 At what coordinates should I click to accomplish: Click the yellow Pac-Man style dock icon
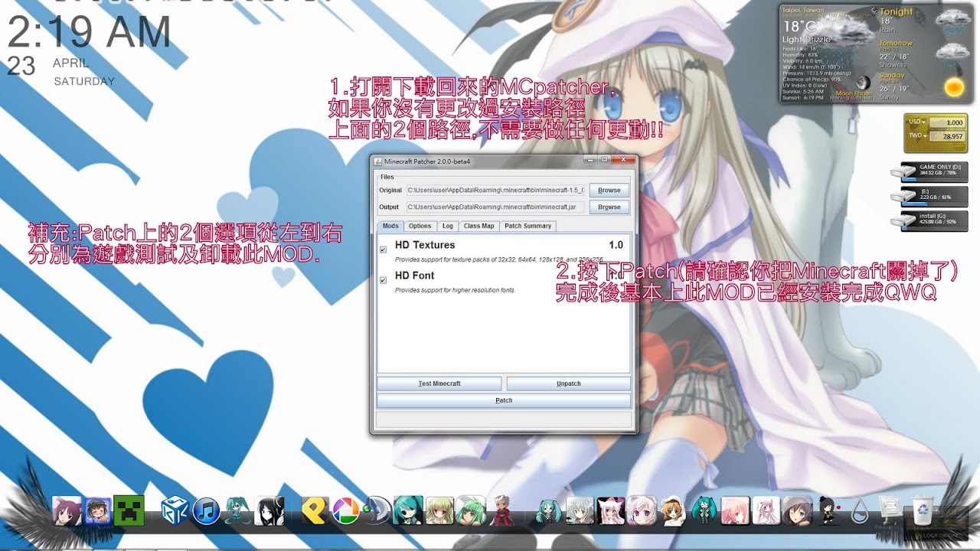[314, 510]
